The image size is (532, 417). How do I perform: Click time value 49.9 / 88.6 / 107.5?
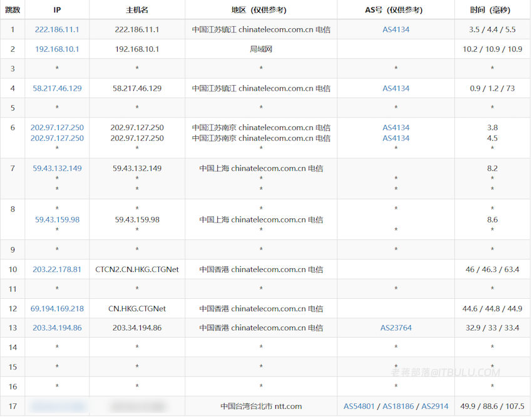(493, 406)
